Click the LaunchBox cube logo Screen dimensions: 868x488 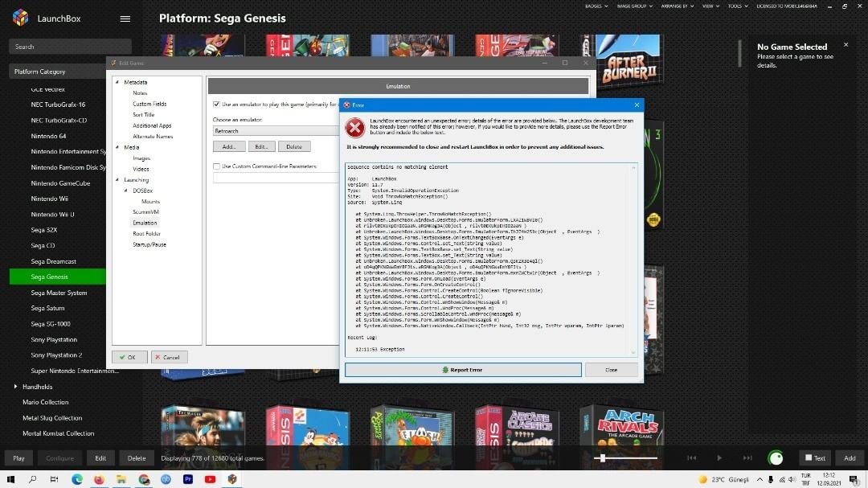coord(20,18)
